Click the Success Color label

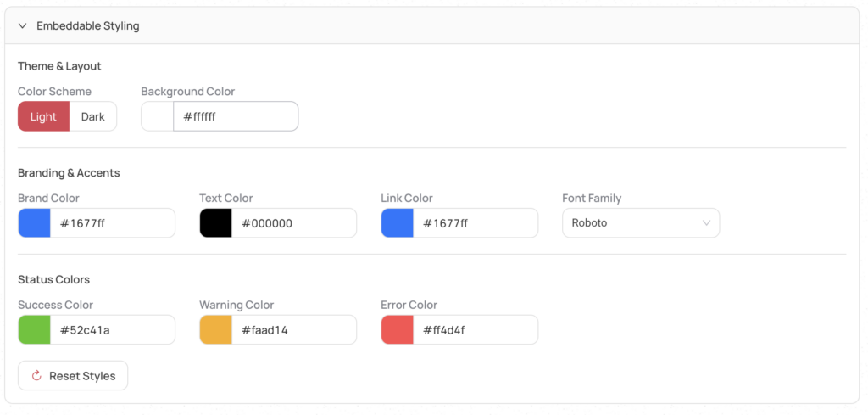tap(56, 305)
